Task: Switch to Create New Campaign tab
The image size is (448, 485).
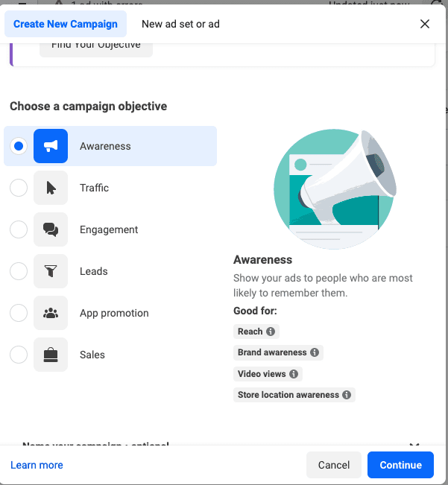Action: [x=66, y=24]
